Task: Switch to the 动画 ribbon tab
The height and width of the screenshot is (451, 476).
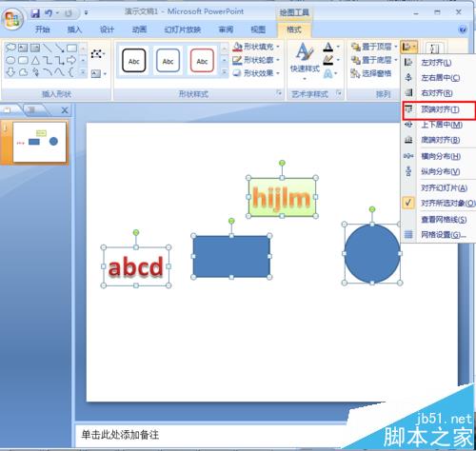Action: coord(139,29)
